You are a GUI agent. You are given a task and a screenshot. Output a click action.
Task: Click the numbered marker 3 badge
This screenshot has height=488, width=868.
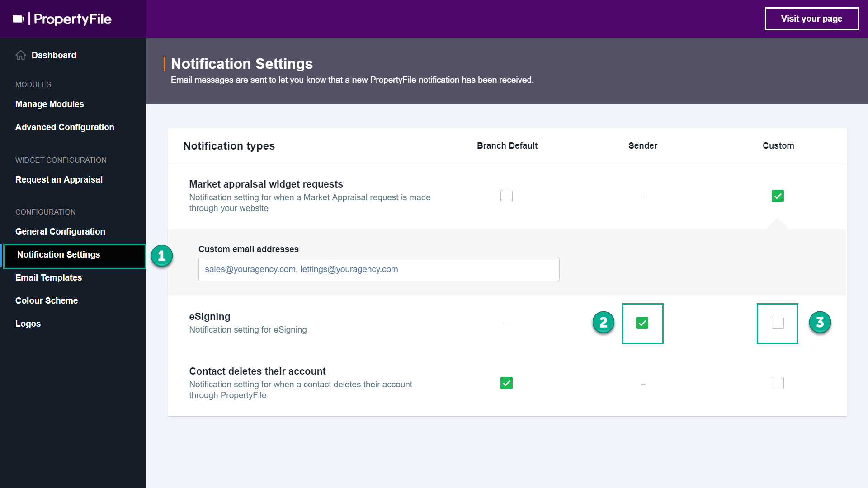820,323
